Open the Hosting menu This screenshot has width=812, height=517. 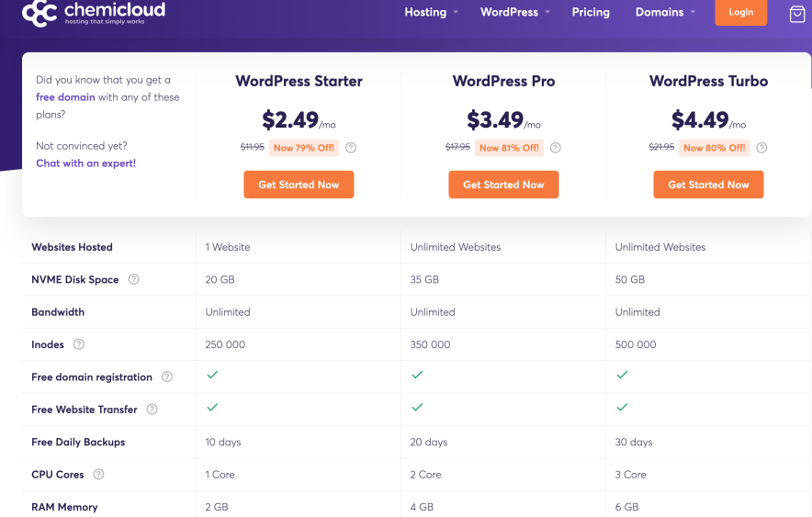point(425,12)
